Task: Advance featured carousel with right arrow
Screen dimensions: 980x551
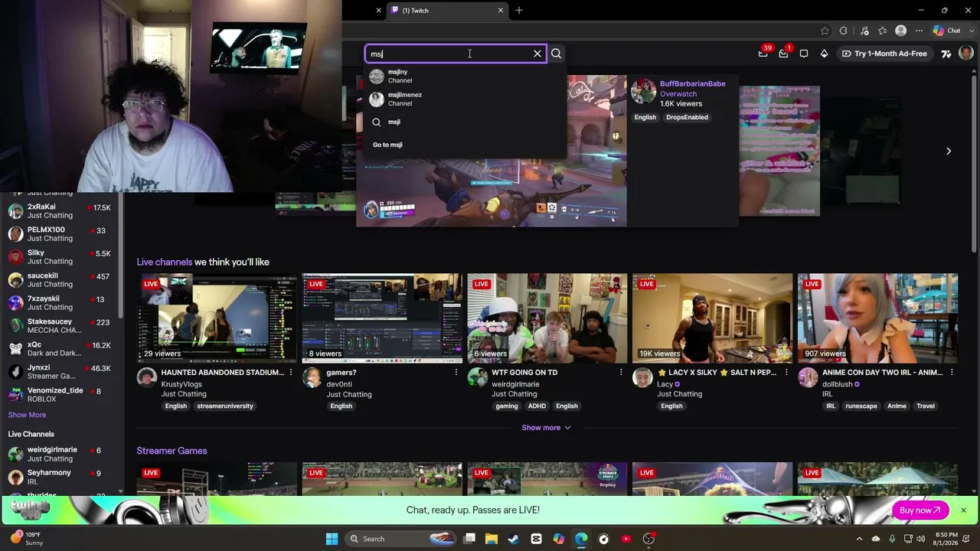Action: tap(949, 152)
